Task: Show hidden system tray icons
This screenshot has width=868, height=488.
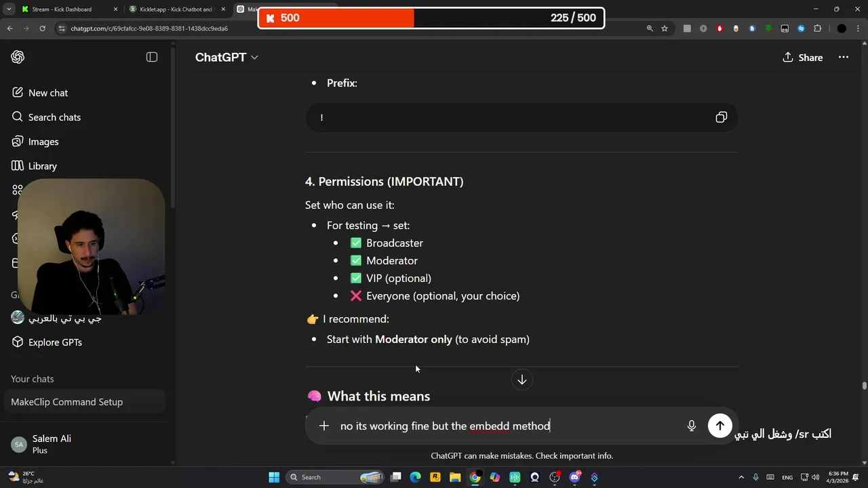Action: [741, 477]
